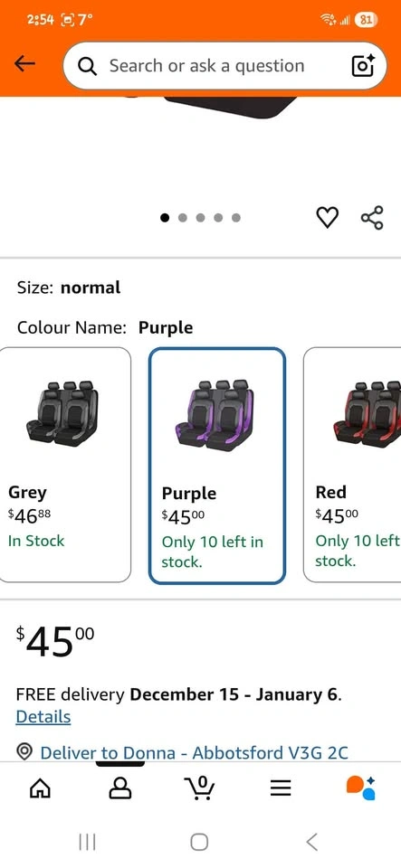Open the shopping cart
Viewport: 401px width, 868px height.
click(201, 788)
